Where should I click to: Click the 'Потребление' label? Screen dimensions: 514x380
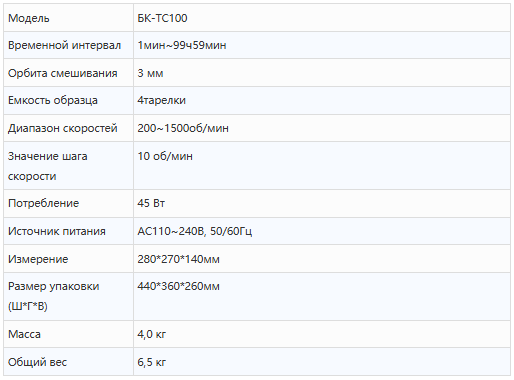coord(43,203)
